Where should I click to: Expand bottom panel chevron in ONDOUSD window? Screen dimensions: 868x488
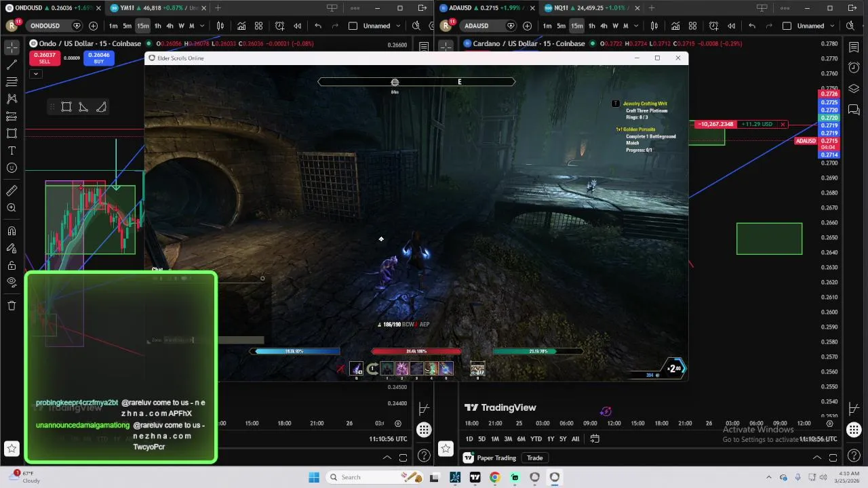(x=387, y=457)
